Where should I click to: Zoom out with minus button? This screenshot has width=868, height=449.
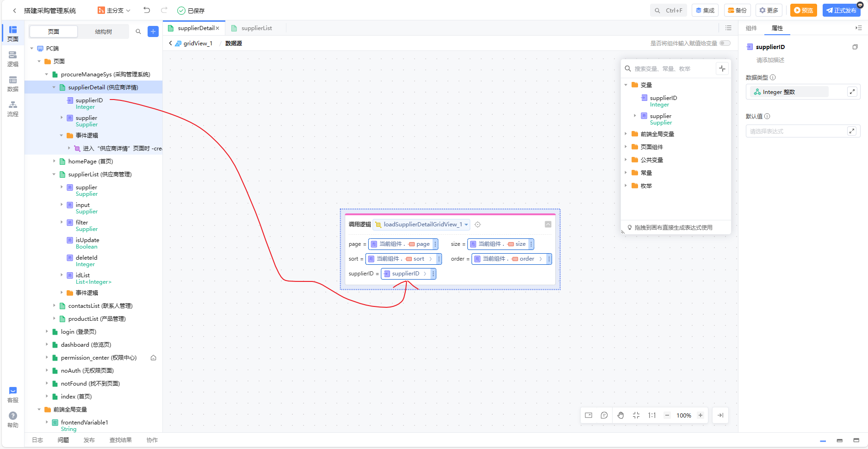click(667, 415)
